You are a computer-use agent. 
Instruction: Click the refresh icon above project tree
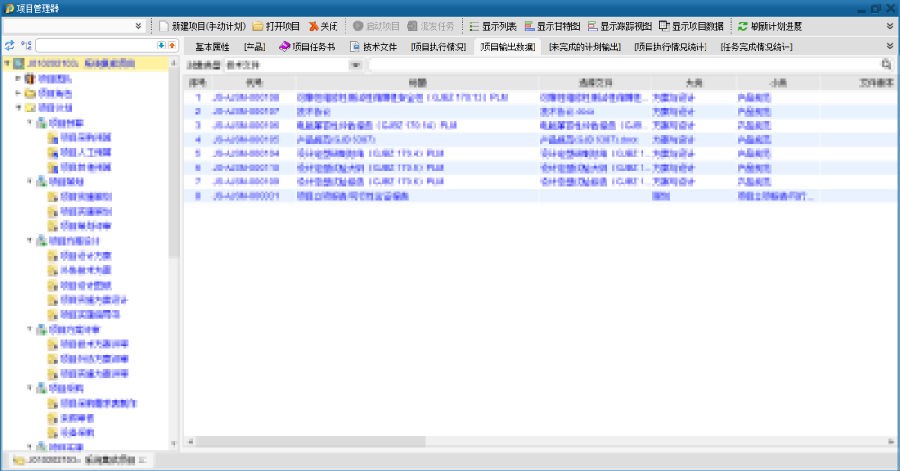point(10,46)
